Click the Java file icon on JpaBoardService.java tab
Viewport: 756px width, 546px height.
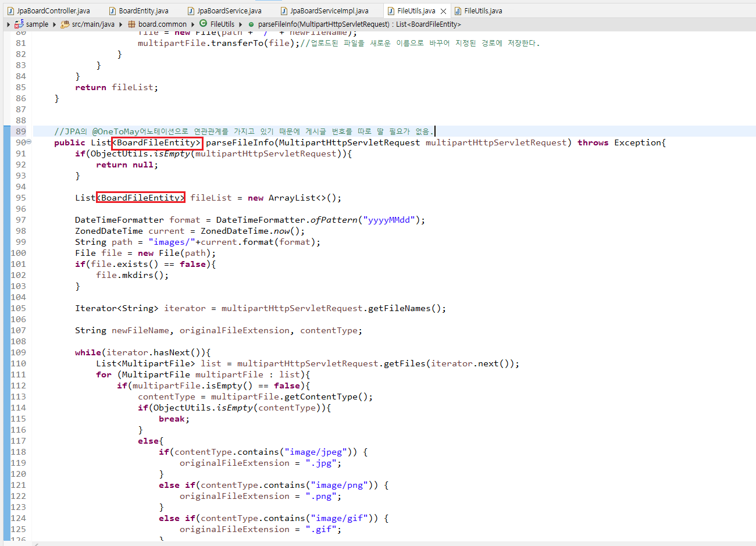pos(191,10)
